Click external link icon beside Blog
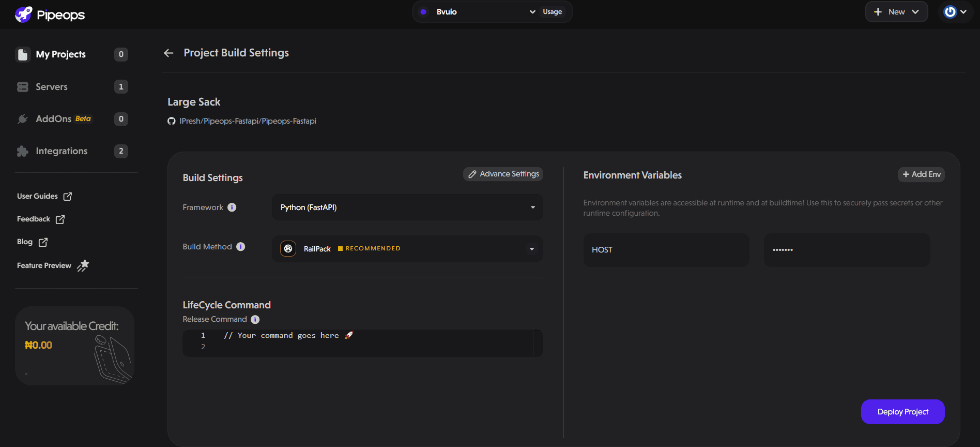980x447 pixels. [x=43, y=242]
